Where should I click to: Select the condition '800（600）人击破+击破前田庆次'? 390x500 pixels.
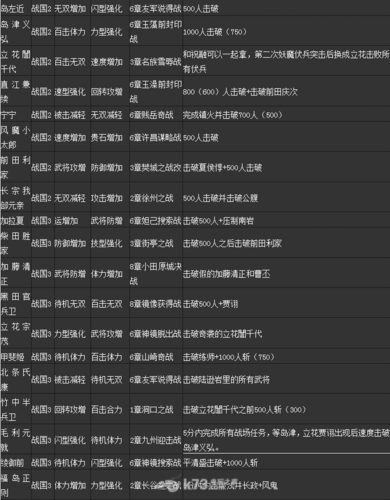coord(240,92)
